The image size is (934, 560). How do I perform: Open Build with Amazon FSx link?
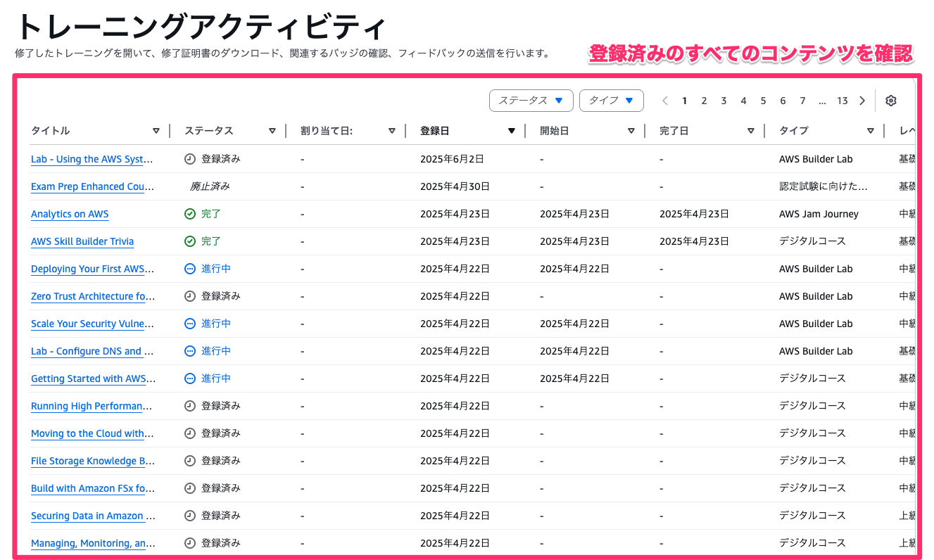click(93, 488)
